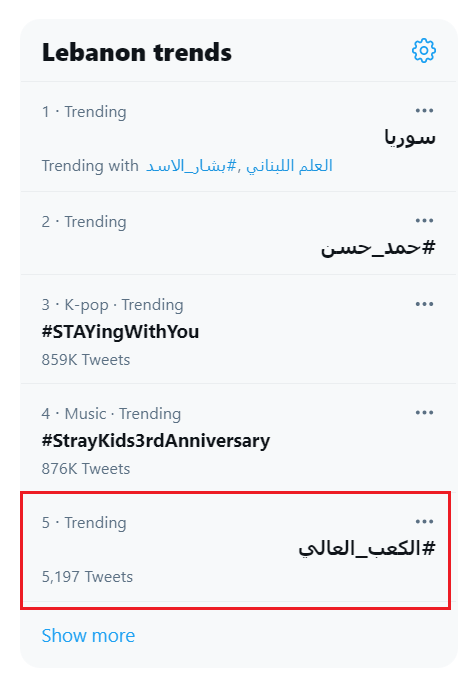Open more options for #STAYingWithYou trend
The height and width of the screenshot is (682, 471).
(x=424, y=304)
